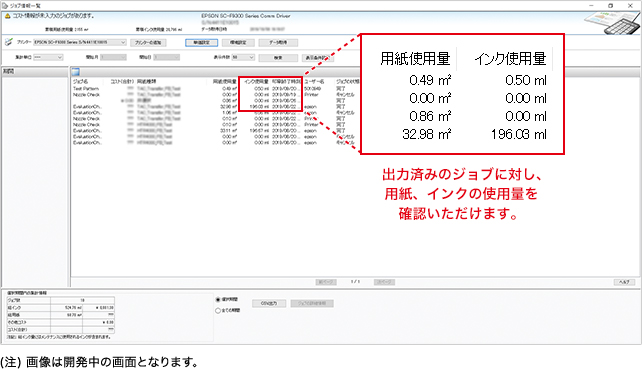
Task: Click the app icon in the title bar
Action: point(5,6)
